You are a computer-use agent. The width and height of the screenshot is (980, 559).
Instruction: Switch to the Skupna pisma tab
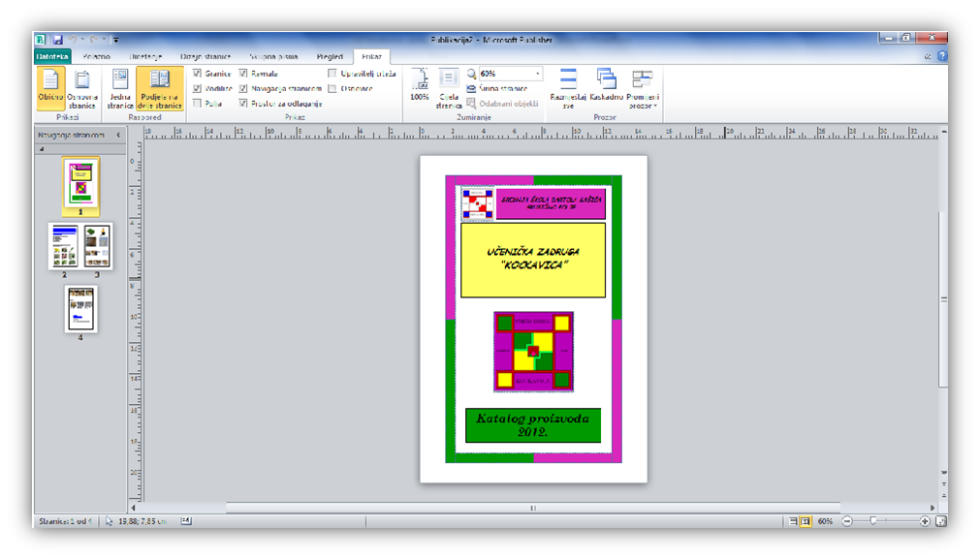[x=273, y=56]
